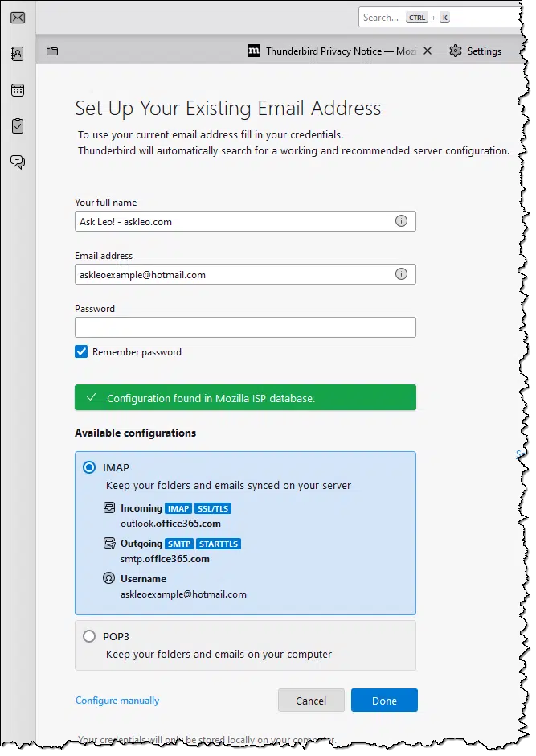Click the IMAP protocol badge under Incoming
Viewport: 536px width, 756px height.
tap(178, 508)
